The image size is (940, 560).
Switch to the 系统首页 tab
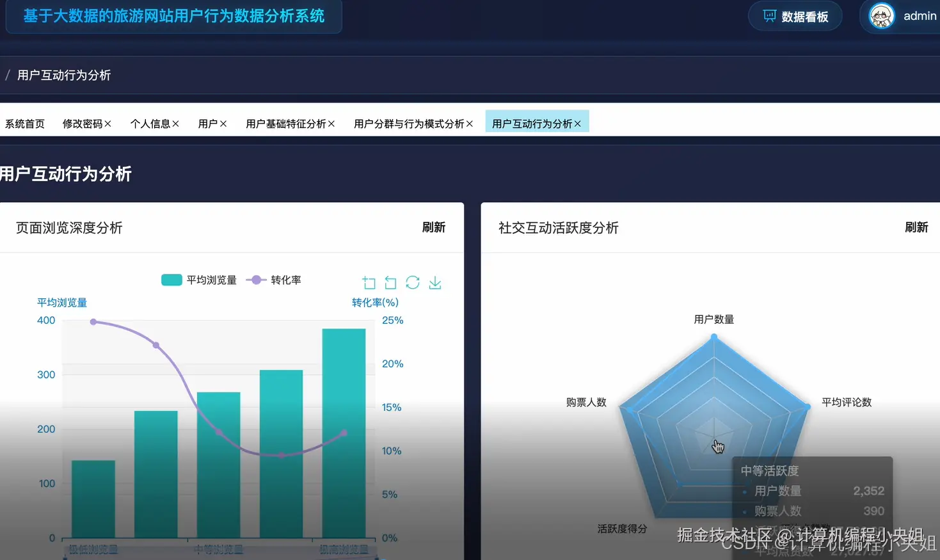(24, 124)
